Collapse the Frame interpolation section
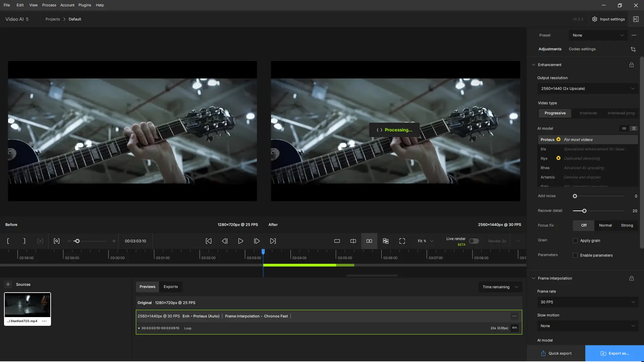 [x=534, y=278]
